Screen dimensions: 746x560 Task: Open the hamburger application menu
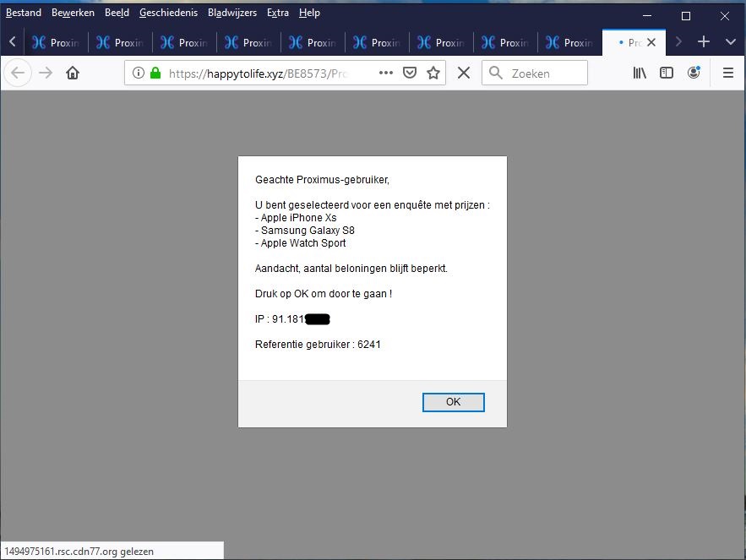tap(728, 73)
